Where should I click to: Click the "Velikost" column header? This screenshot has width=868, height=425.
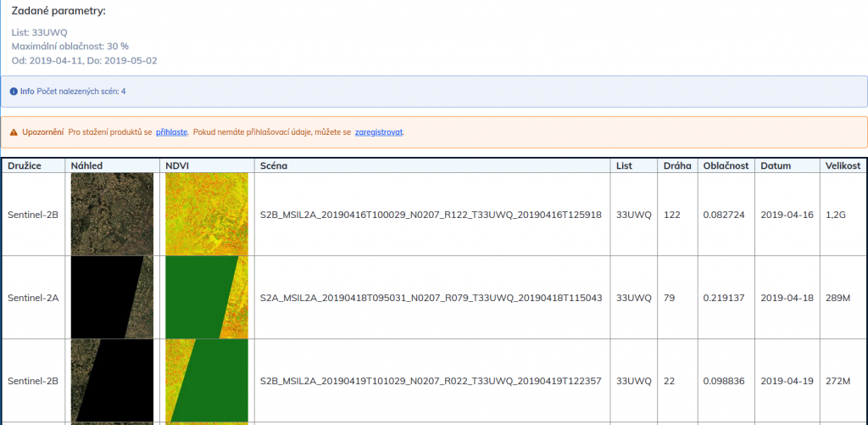843,165
